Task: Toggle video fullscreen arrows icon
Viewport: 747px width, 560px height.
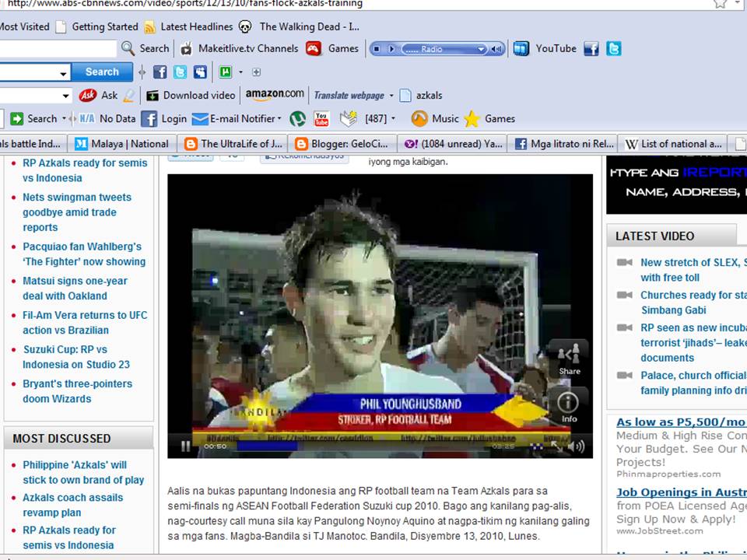Action: (x=556, y=446)
